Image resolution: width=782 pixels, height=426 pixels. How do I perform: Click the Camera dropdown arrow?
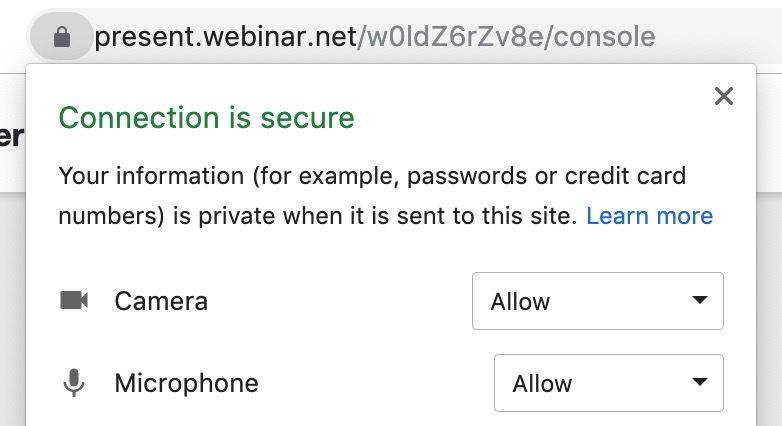click(x=700, y=300)
